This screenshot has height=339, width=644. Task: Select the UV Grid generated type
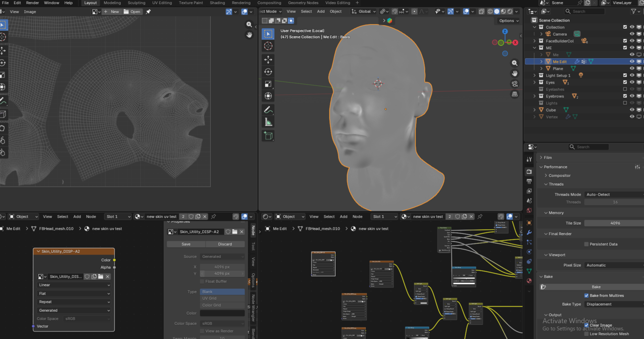click(x=222, y=298)
